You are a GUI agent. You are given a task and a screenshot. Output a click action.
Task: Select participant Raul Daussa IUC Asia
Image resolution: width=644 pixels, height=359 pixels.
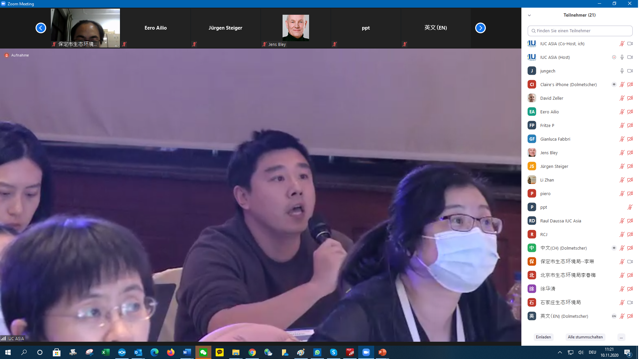pos(560,221)
